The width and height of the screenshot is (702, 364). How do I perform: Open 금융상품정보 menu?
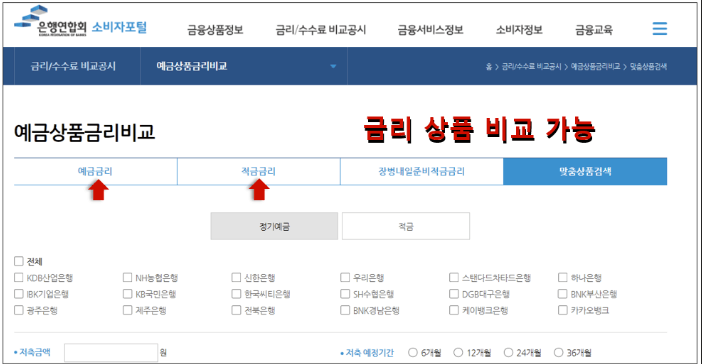tap(215, 30)
